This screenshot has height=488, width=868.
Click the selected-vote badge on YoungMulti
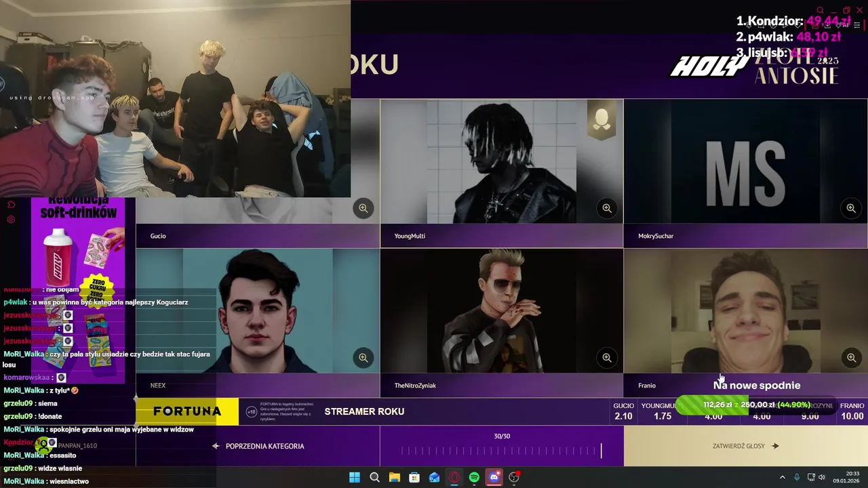(601, 121)
